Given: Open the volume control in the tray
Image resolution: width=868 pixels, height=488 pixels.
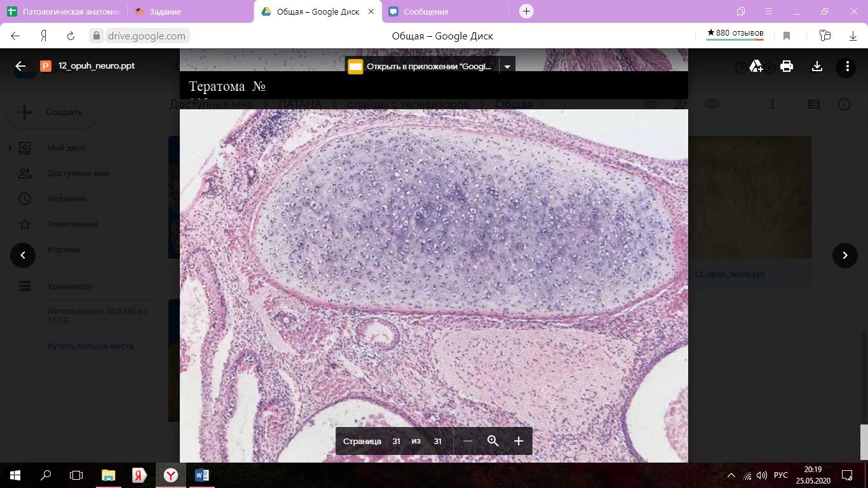Looking at the screenshot, I should (x=762, y=475).
